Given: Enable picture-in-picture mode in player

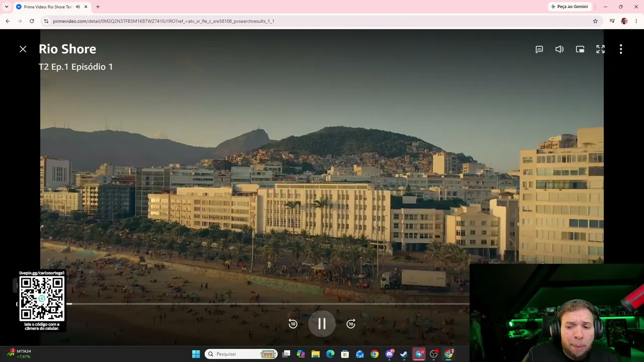Looking at the screenshot, I should coord(580,49).
